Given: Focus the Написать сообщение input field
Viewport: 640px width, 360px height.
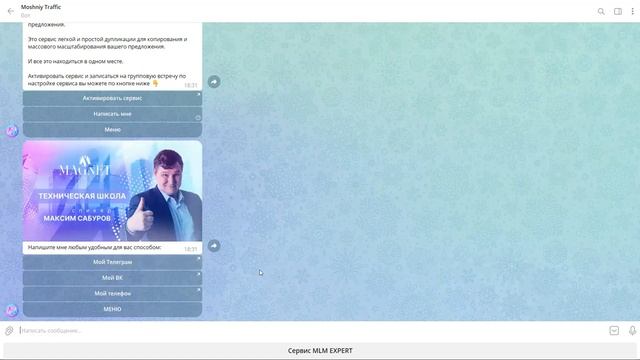Looking at the screenshot, I should [312, 331].
